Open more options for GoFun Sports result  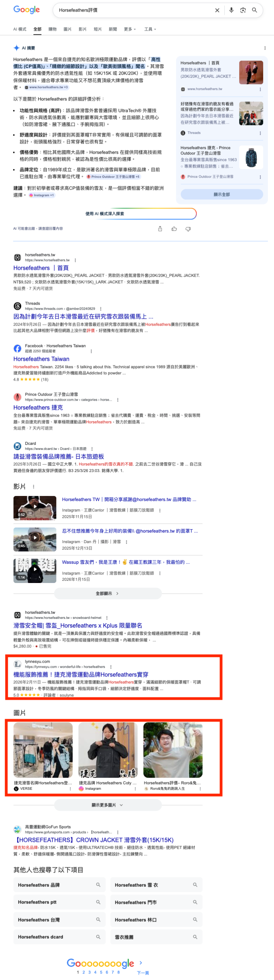pos(118,832)
